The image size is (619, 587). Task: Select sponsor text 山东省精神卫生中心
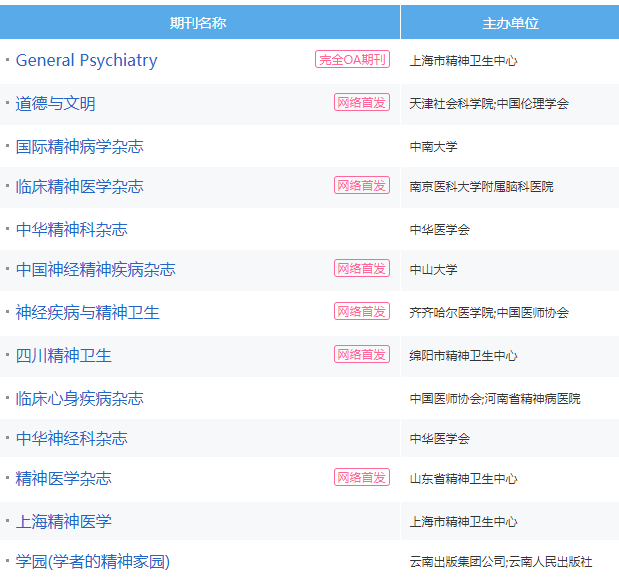point(463,478)
